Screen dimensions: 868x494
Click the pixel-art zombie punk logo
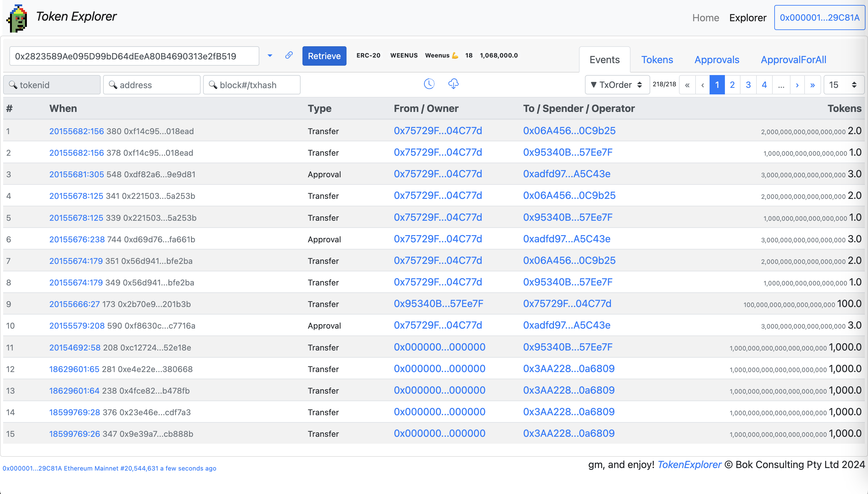[17, 18]
